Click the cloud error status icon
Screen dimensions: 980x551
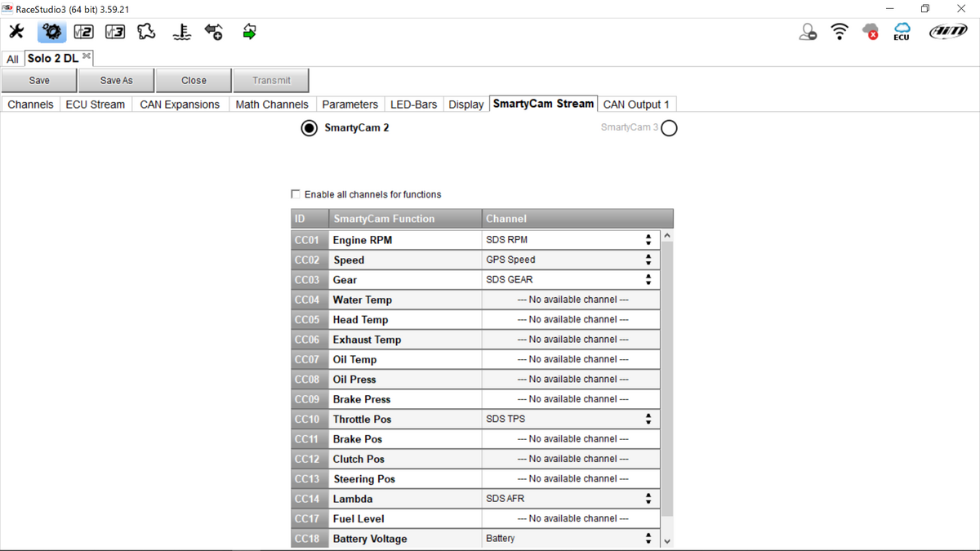[871, 32]
